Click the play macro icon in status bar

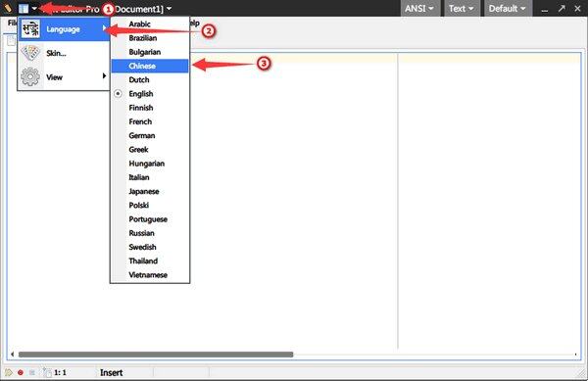[x=8, y=372]
